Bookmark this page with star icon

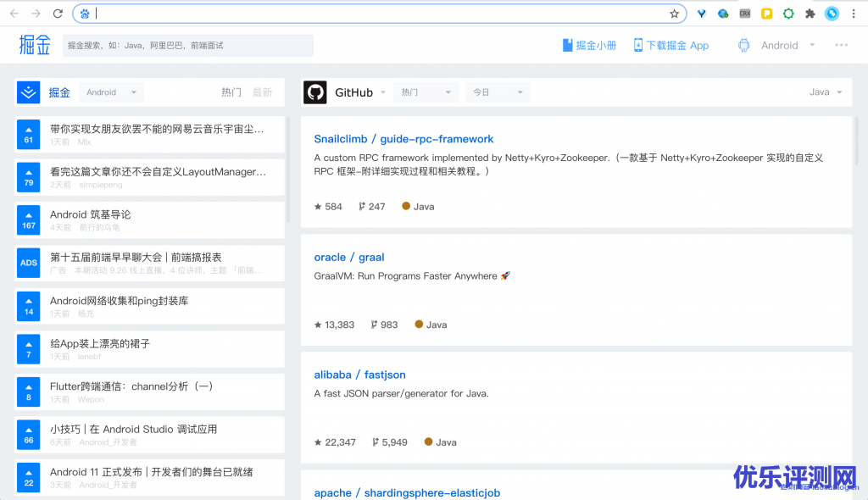[x=675, y=14]
